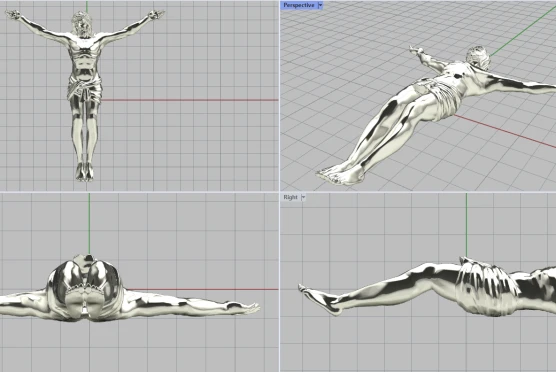Open the Perspective viewport dropdown arrow
Image resolution: width=556 pixels, height=372 pixels.
click(320, 5)
